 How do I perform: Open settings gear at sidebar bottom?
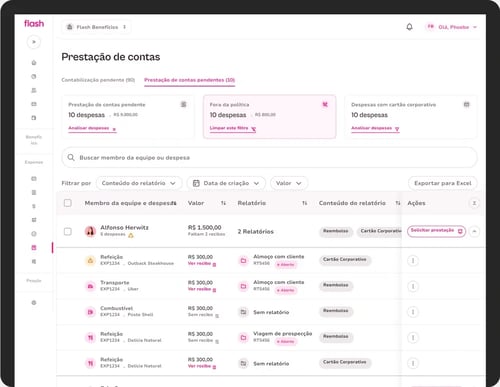(34, 303)
